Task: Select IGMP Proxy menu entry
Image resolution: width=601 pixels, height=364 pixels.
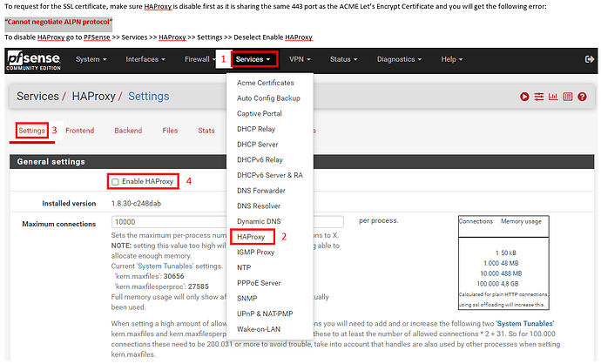Action: 256,253
